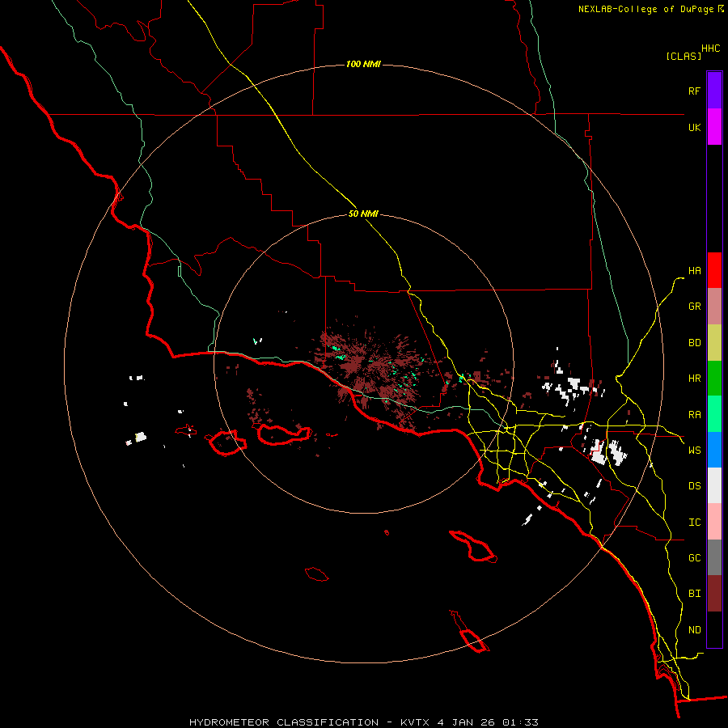Click the GC gray legend swatch

(714, 557)
